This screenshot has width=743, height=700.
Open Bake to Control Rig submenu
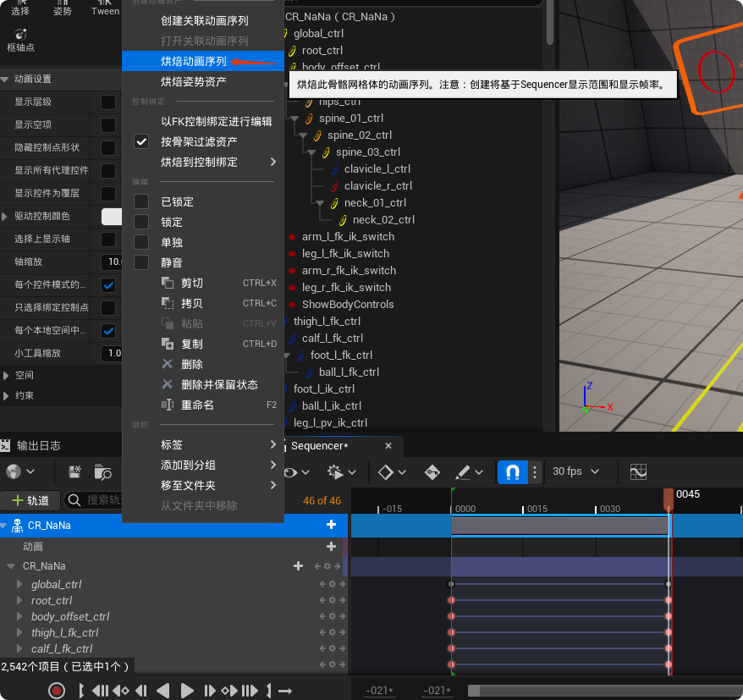[203, 162]
